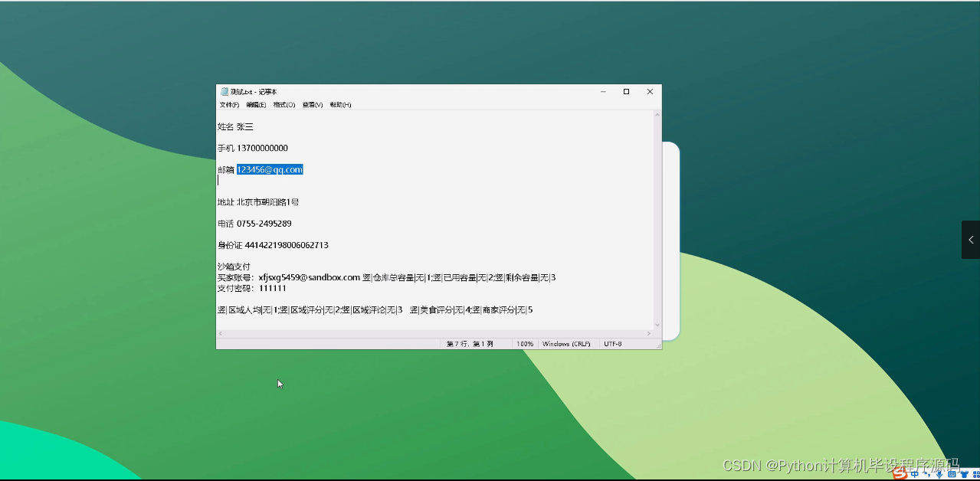The image size is (980, 481).
Task: Activate voice input with the microphone icon
Action: pyautogui.click(x=939, y=475)
